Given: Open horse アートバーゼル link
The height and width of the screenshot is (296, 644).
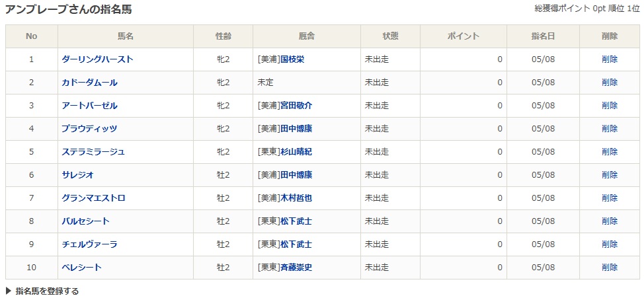Looking at the screenshot, I should tap(89, 106).
